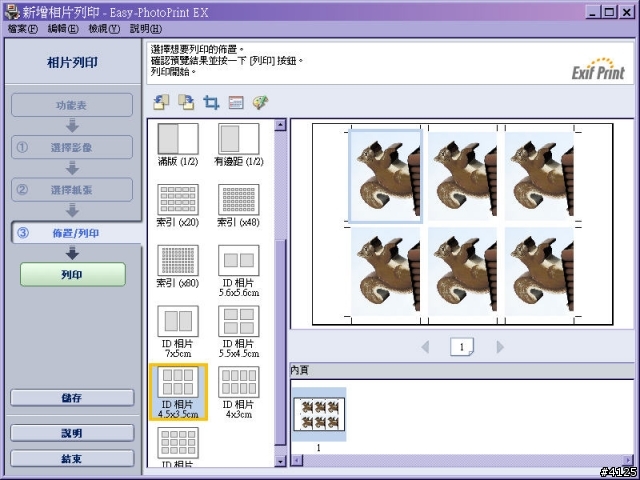This screenshot has width=640, height=480.
Task: Pick the ID 相片 5.6x5.6cm layout
Action: pyautogui.click(x=239, y=271)
